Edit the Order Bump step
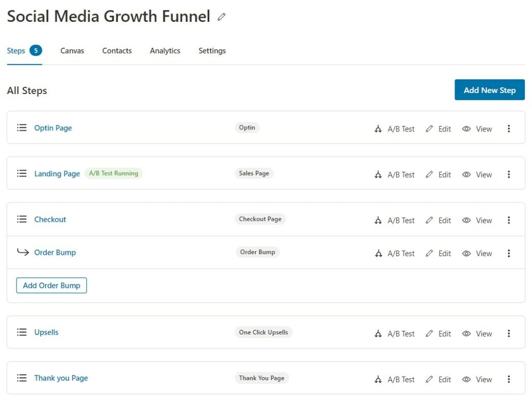This screenshot has height=401, width=532. point(438,253)
